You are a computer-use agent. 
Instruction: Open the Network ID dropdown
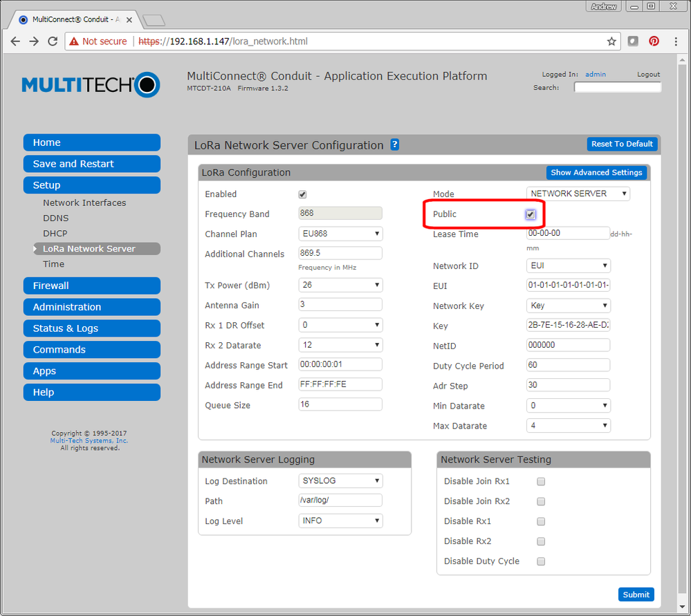568,265
